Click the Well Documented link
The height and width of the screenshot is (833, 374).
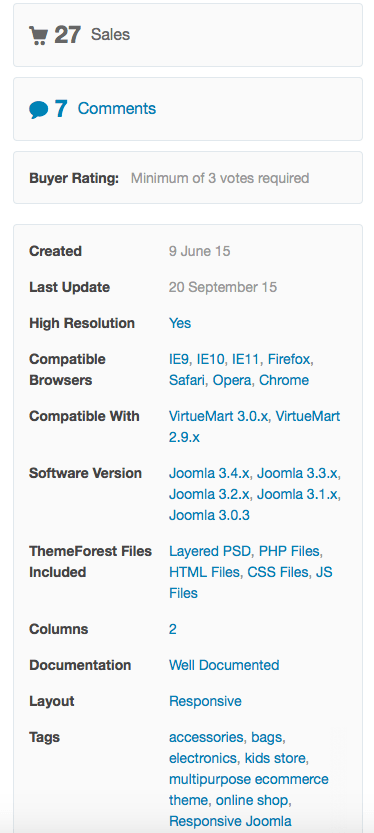click(224, 665)
